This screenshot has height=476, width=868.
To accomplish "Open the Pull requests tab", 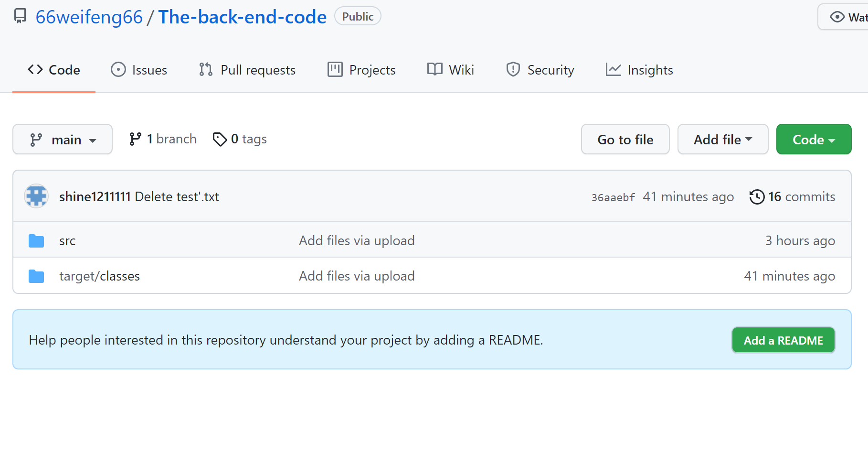I will click(247, 70).
